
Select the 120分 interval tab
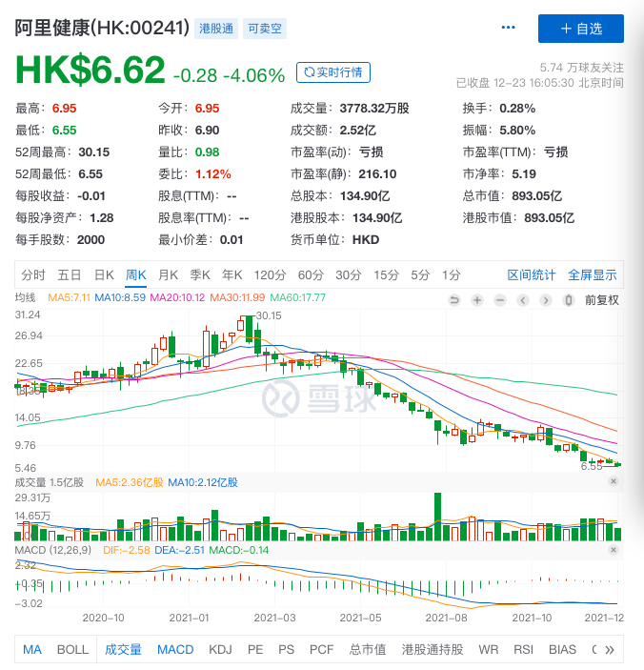click(x=270, y=274)
